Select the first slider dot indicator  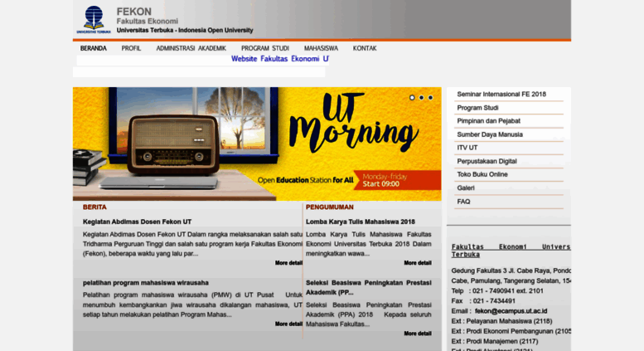(x=412, y=98)
